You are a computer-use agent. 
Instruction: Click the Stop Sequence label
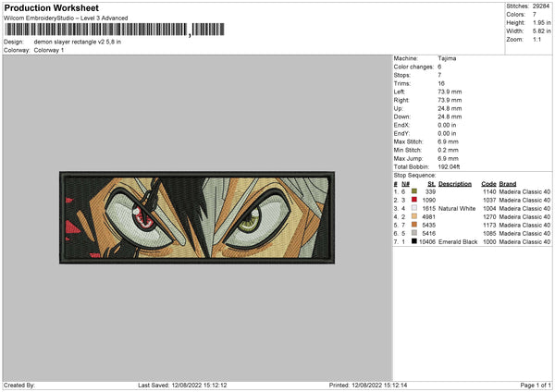[414, 176]
